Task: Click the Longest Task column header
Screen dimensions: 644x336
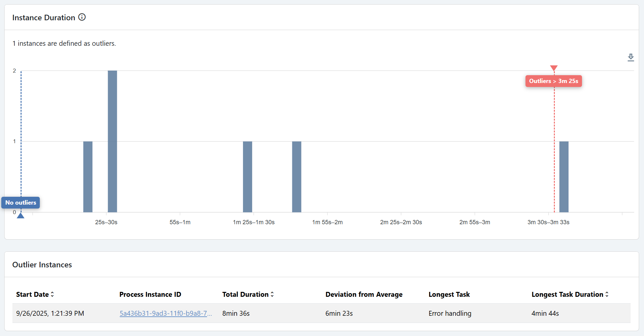Action: click(449, 294)
